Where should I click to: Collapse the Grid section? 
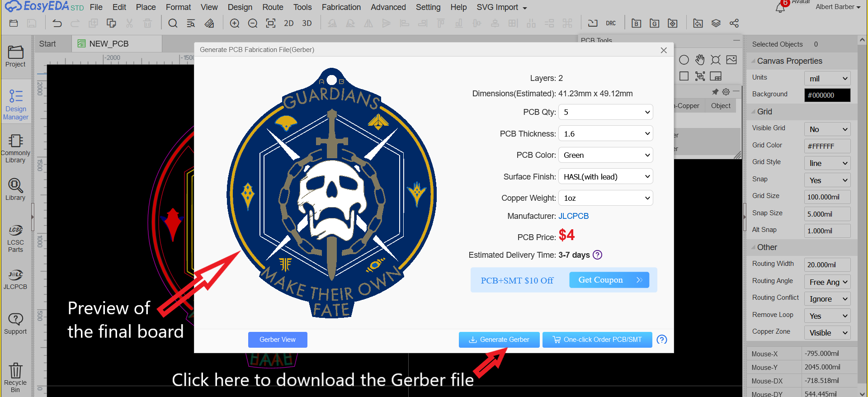(x=754, y=112)
